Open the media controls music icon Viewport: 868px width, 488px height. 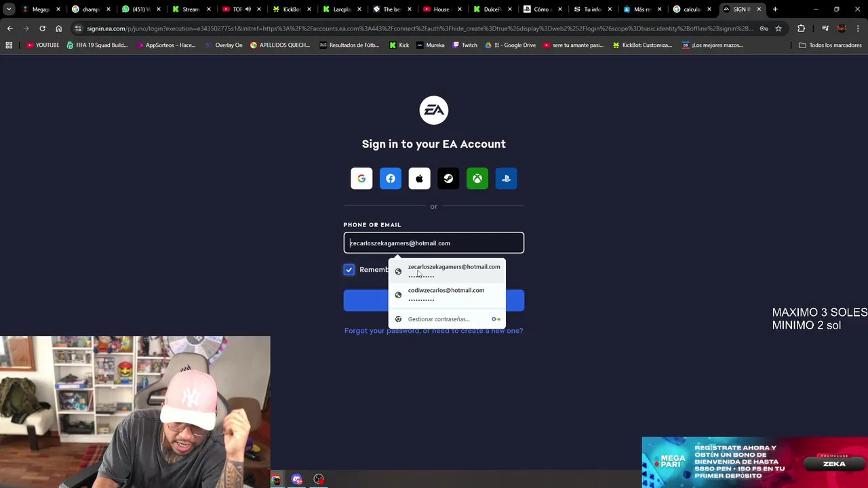[x=825, y=28]
